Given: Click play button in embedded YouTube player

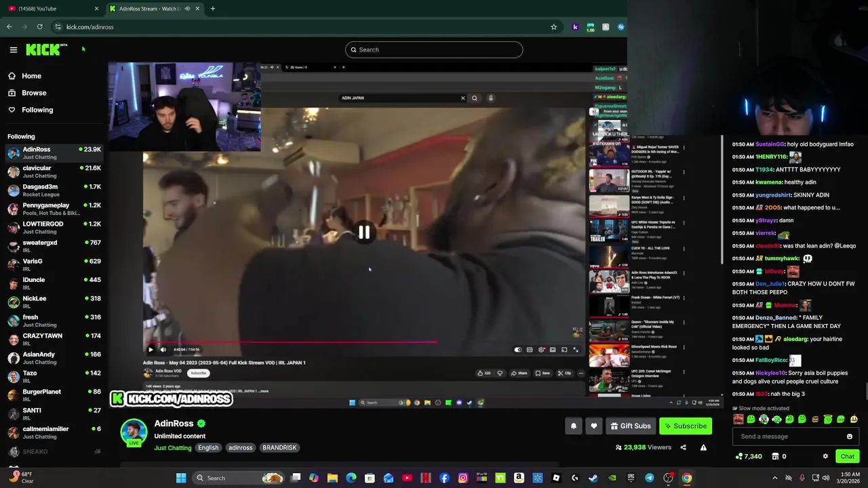Looking at the screenshot, I should pyautogui.click(x=151, y=350).
